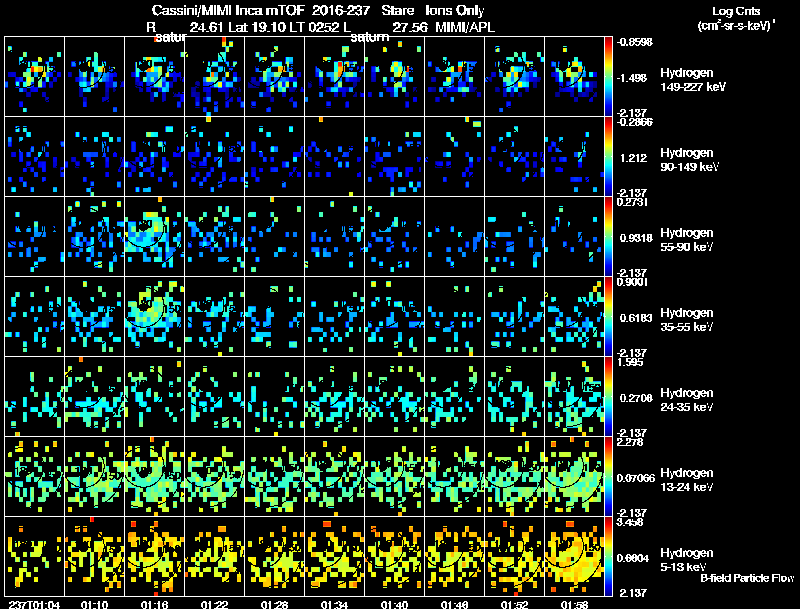Click the 'Log Cnts' colorbar heading
The width and height of the screenshot is (800, 609).
[x=735, y=11]
